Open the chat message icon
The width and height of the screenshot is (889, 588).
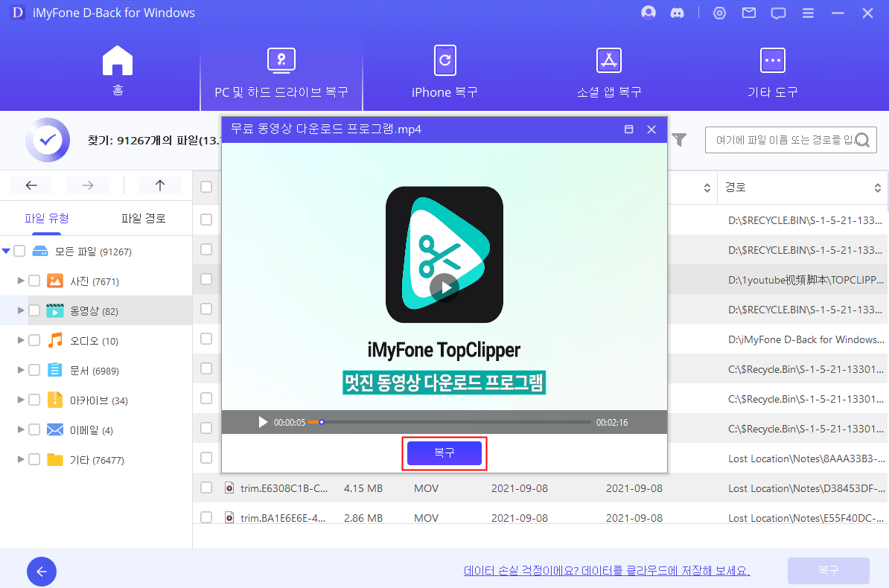pos(779,13)
